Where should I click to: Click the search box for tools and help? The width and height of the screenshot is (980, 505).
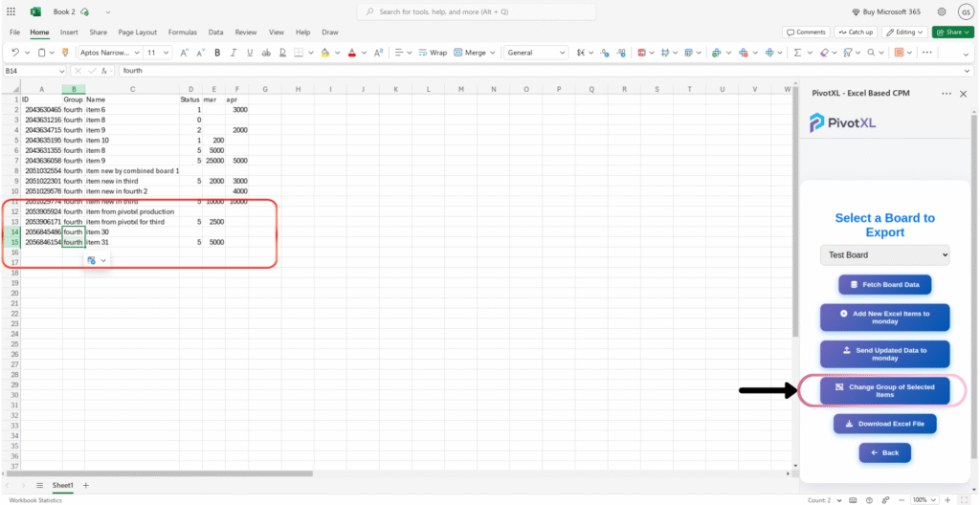pyautogui.click(x=477, y=11)
